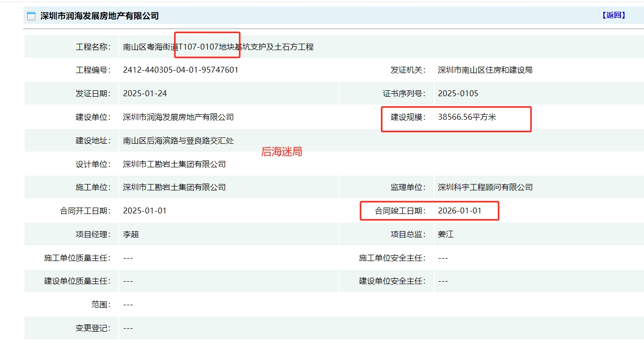Select supervisor company 深圳科宇工程顾问有限公司
This screenshot has width=644, height=343.
click(485, 187)
